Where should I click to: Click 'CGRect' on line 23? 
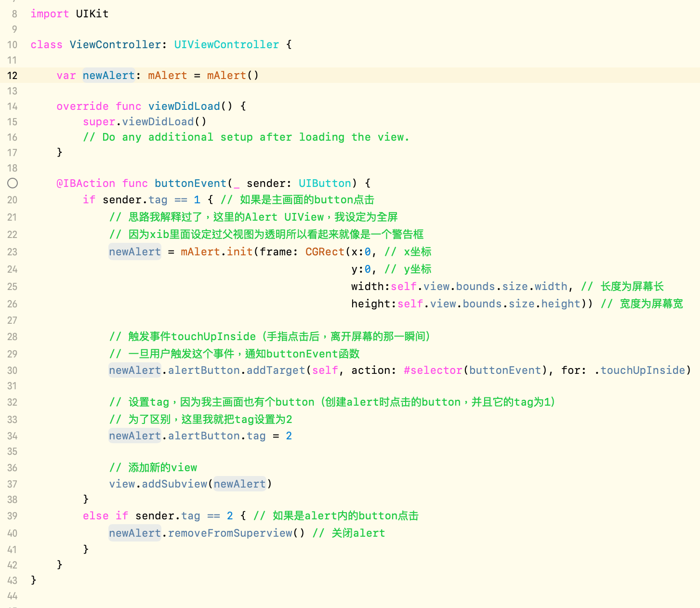325,252
